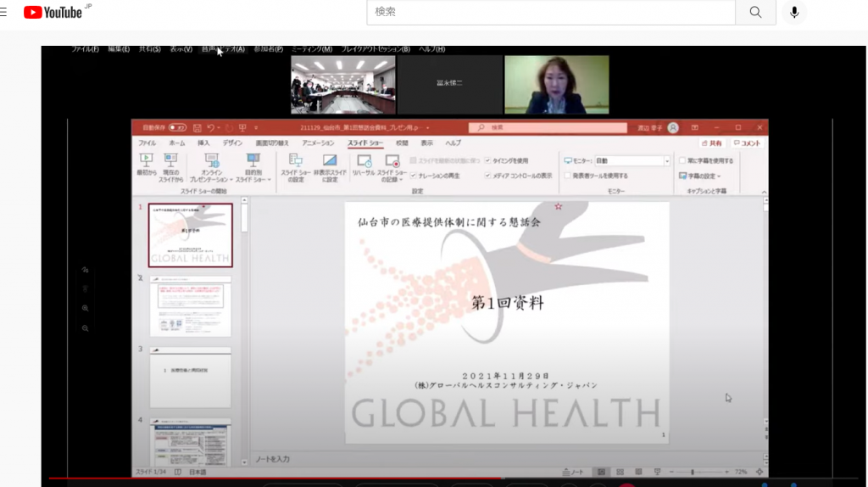This screenshot has width=868, height=487.
Task: Click the redo icon in quick access toolbar
Action: click(x=229, y=128)
